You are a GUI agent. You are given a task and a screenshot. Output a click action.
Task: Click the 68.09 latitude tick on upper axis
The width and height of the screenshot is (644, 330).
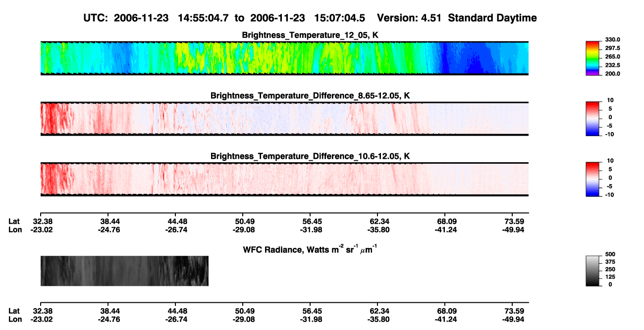pyautogui.click(x=445, y=221)
